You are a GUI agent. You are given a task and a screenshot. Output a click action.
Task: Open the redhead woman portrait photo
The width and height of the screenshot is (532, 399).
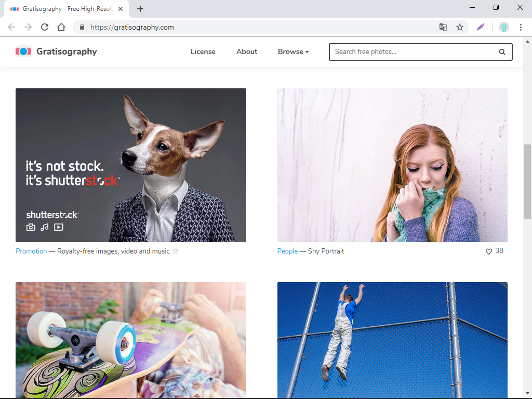pos(392,165)
